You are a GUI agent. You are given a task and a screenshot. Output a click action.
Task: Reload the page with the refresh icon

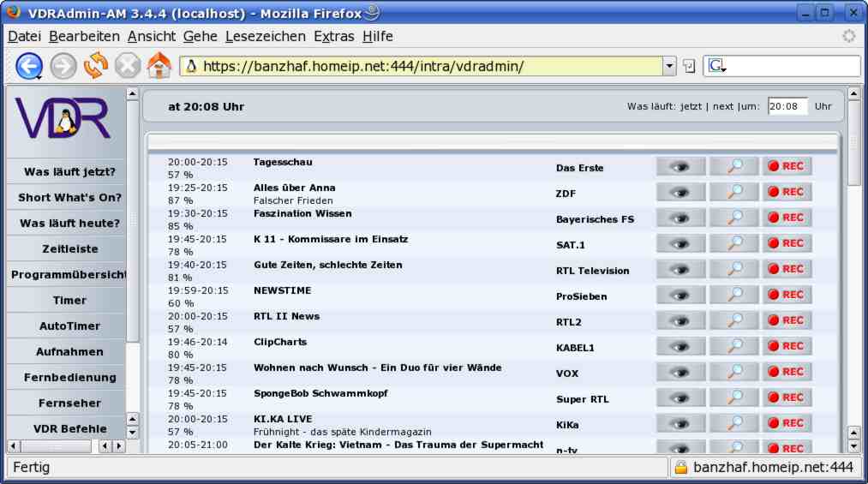(96, 66)
